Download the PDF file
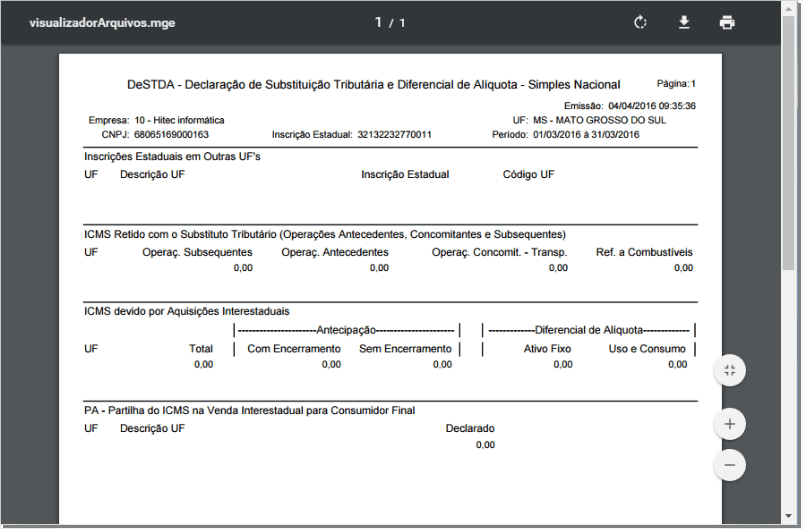The width and height of the screenshot is (803, 529). tap(684, 23)
